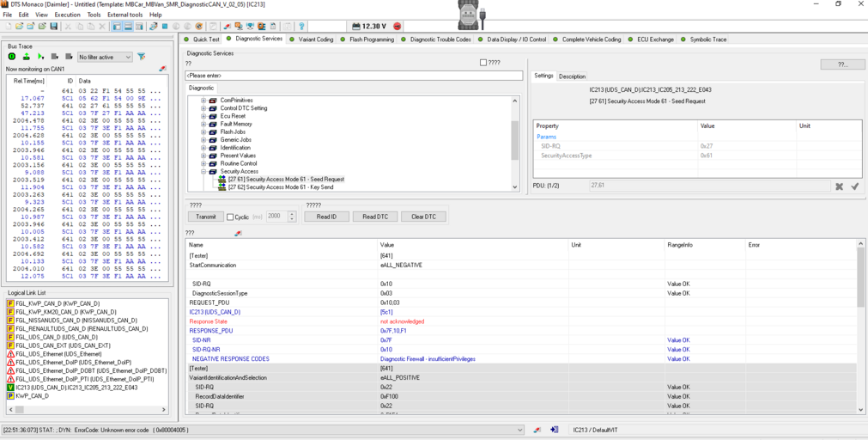Screen dimensions: 868x440
Task: Click the blue square Stop toolbar icon
Action: tap(165, 26)
